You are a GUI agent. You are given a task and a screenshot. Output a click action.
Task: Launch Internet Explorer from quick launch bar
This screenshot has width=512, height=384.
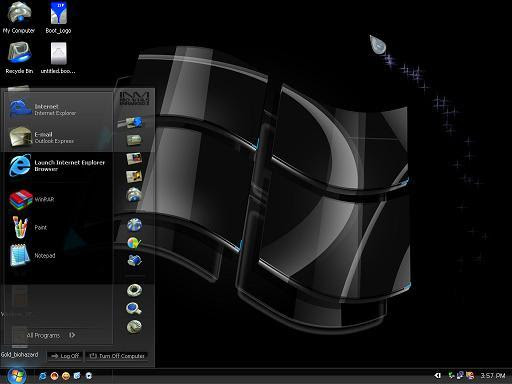click(x=43, y=376)
